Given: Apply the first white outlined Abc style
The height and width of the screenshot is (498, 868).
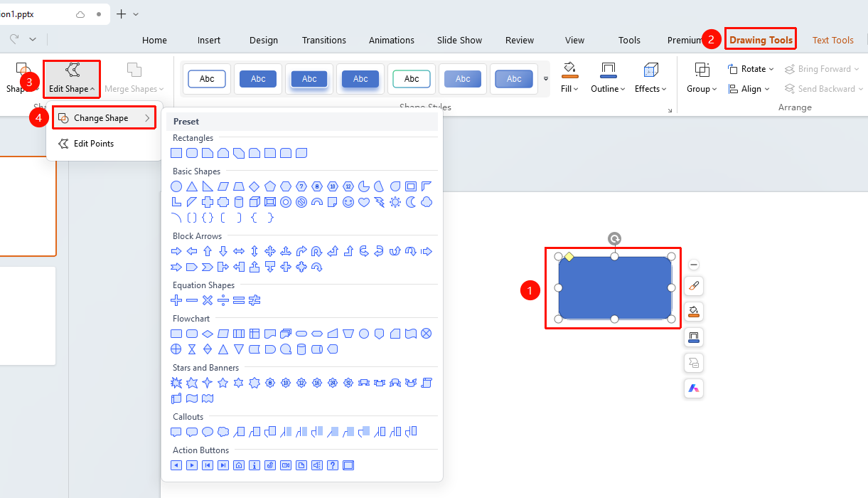Looking at the screenshot, I should 207,79.
